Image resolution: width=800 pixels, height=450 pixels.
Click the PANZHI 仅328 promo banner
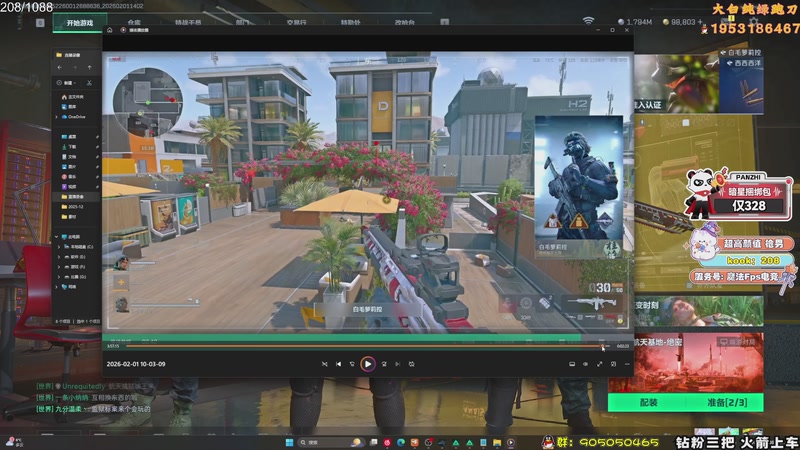739,195
